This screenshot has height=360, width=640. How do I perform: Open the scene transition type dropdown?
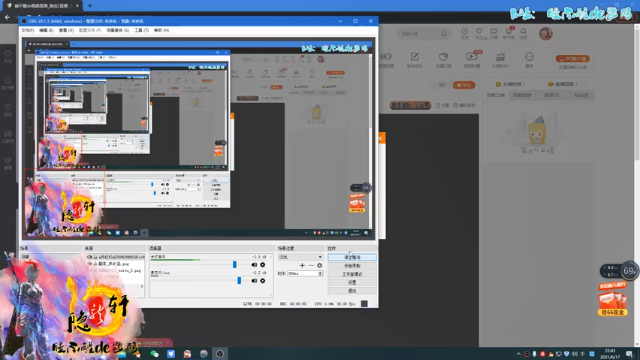pos(300,257)
